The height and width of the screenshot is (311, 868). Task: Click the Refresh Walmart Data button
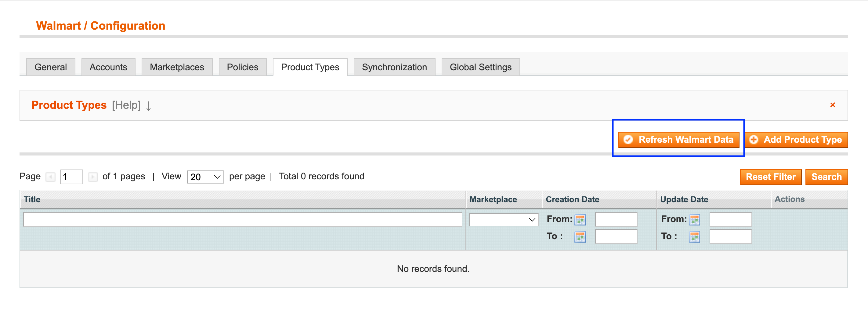[678, 139]
